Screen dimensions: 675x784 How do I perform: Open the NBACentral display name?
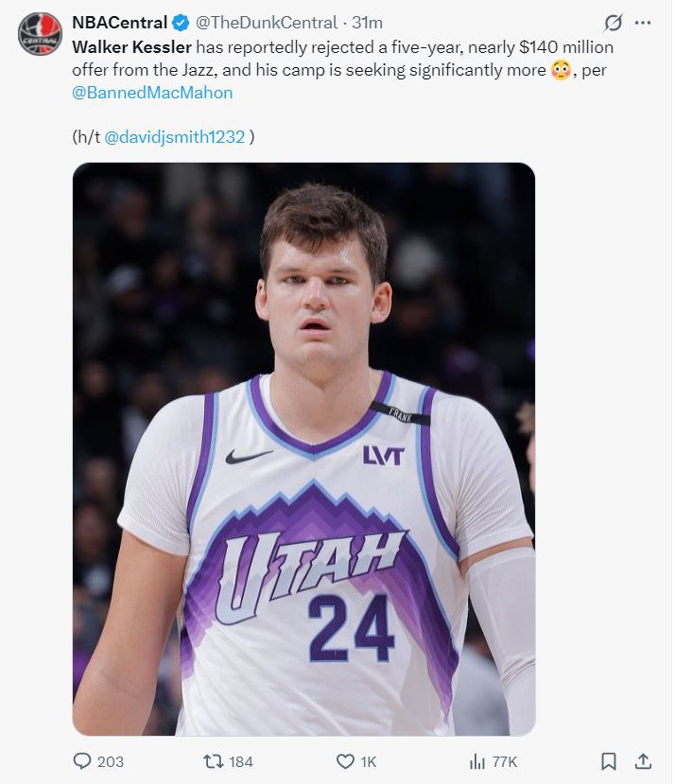119,23
